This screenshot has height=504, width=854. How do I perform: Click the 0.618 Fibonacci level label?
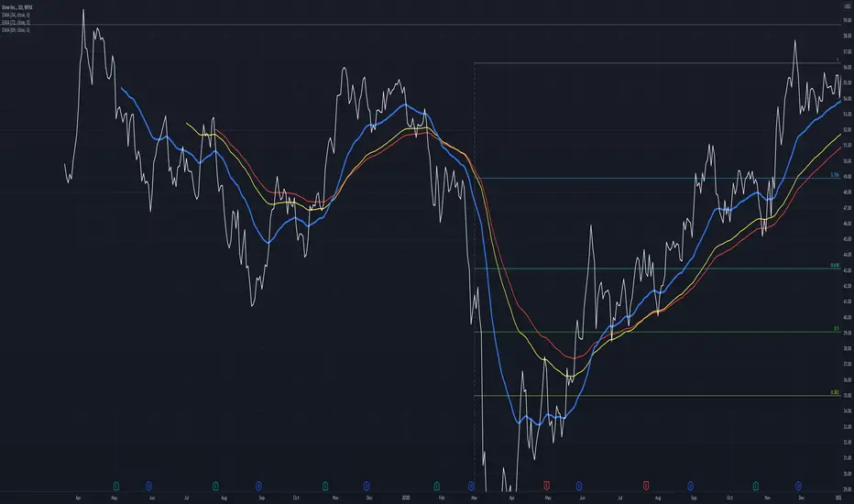(x=835, y=266)
